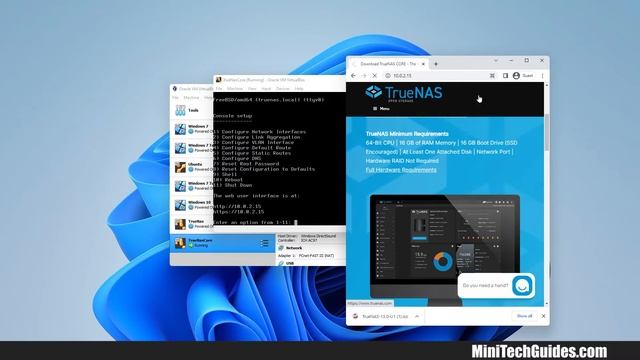Image resolution: width=640 pixels, height=360 pixels.
Task: Open Chrome tab search dropdown
Action: [496, 60]
